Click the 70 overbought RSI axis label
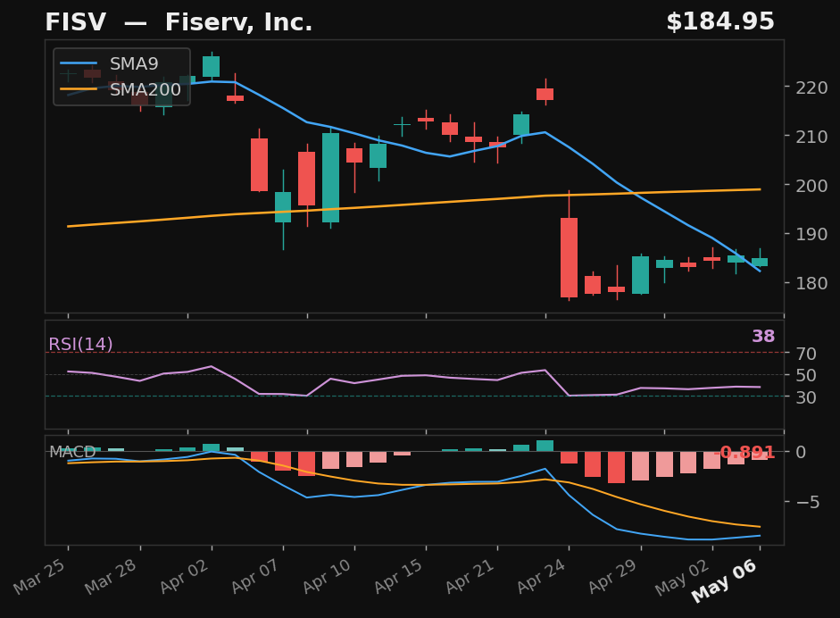The image size is (840, 618). [x=806, y=354]
